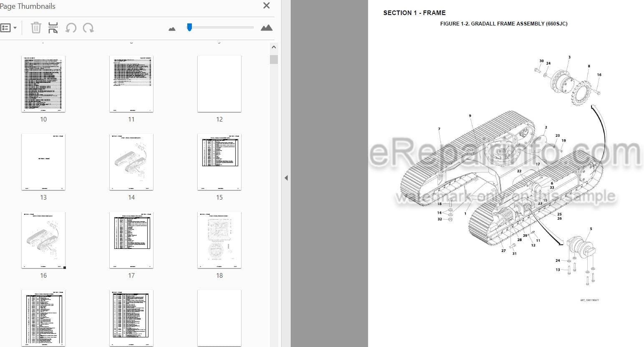Viewport: 644px width, 347px height.
Task: Click the thumbnails panel scrollbar thumb
Action: tap(274, 59)
